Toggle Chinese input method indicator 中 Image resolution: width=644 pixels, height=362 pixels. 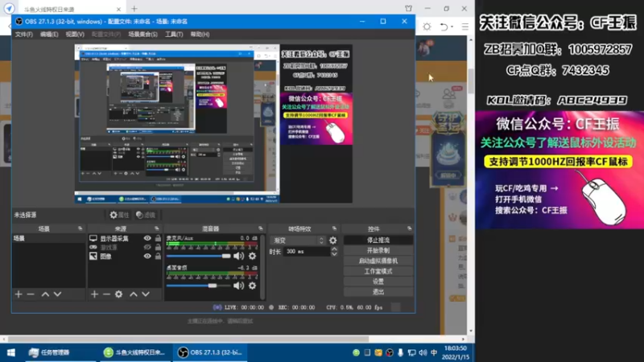point(434,352)
